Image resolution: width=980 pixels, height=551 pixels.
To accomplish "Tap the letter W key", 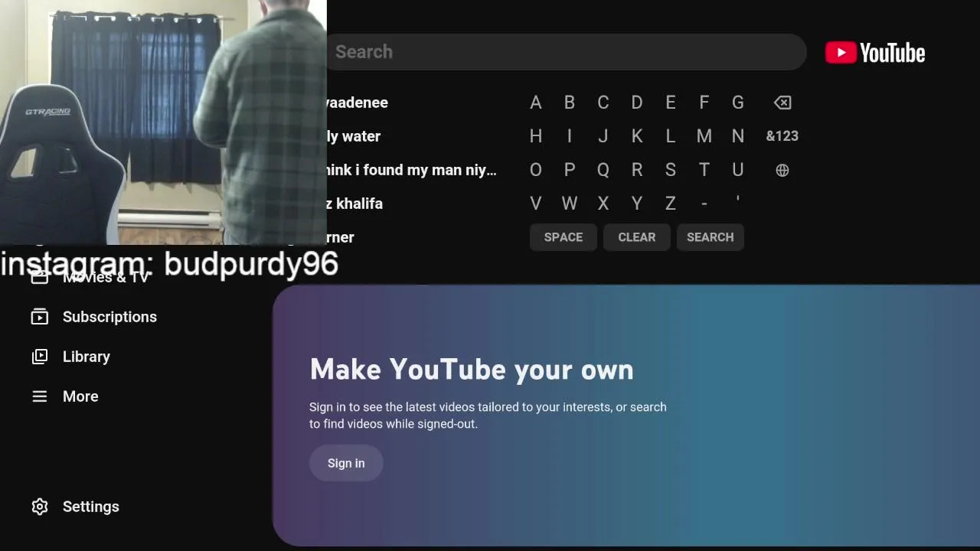I will click(570, 204).
